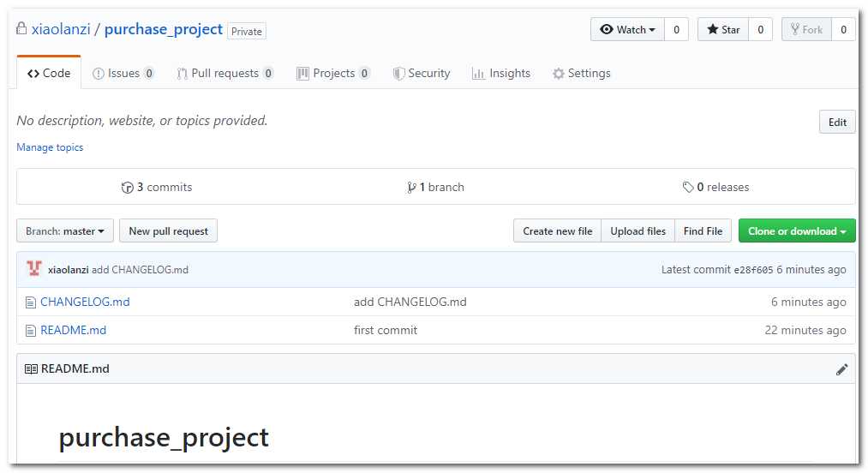View the Insights tab
This screenshot has width=868, height=473.
pyautogui.click(x=501, y=73)
